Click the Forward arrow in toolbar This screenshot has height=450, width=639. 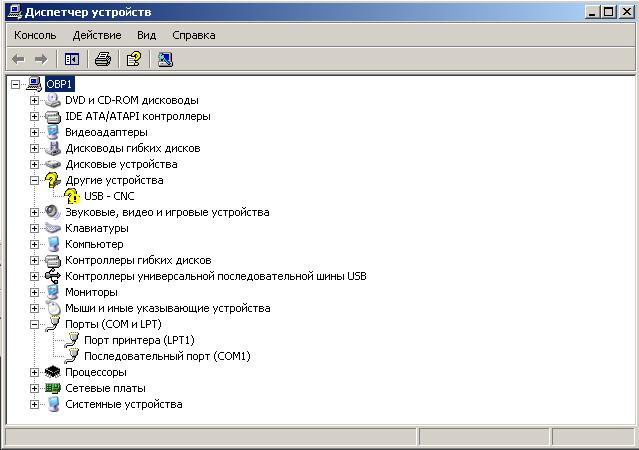(x=41, y=59)
